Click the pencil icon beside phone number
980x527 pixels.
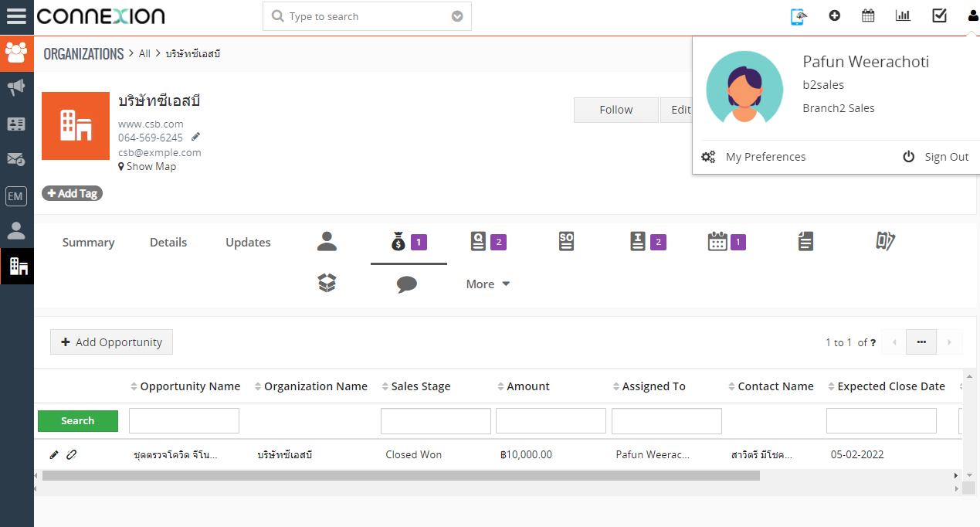tap(196, 137)
